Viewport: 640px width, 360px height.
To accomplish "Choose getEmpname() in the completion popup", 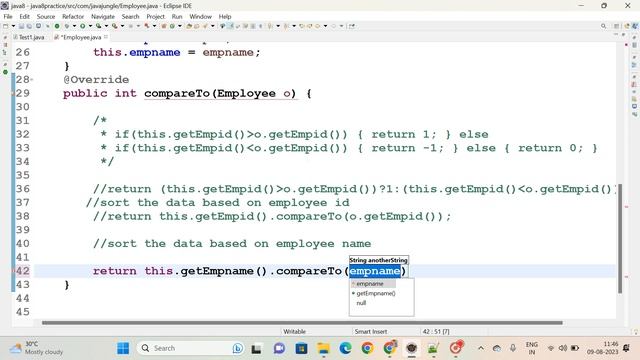I will tap(376, 293).
